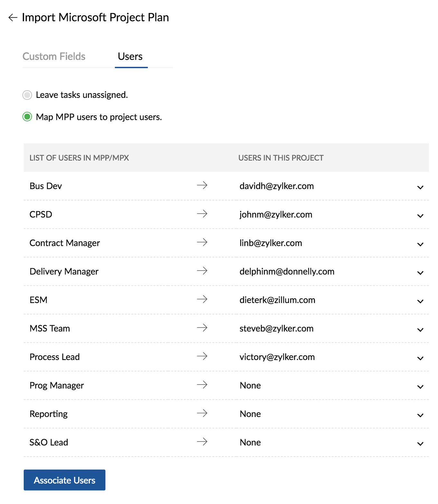Click None value in S&O Lead row

[250, 442]
